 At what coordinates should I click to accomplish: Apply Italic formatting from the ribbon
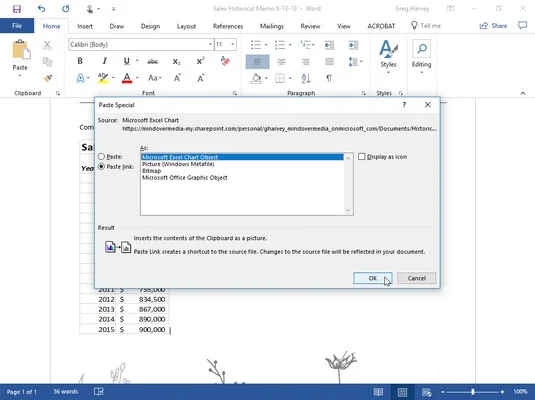(x=104, y=61)
